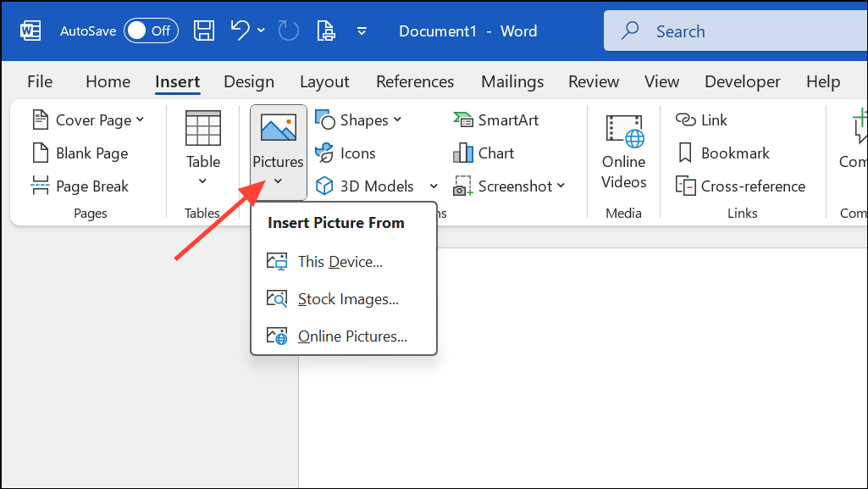Open the Undo history dropdown arrow
This screenshot has width=868, height=489.
click(262, 31)
